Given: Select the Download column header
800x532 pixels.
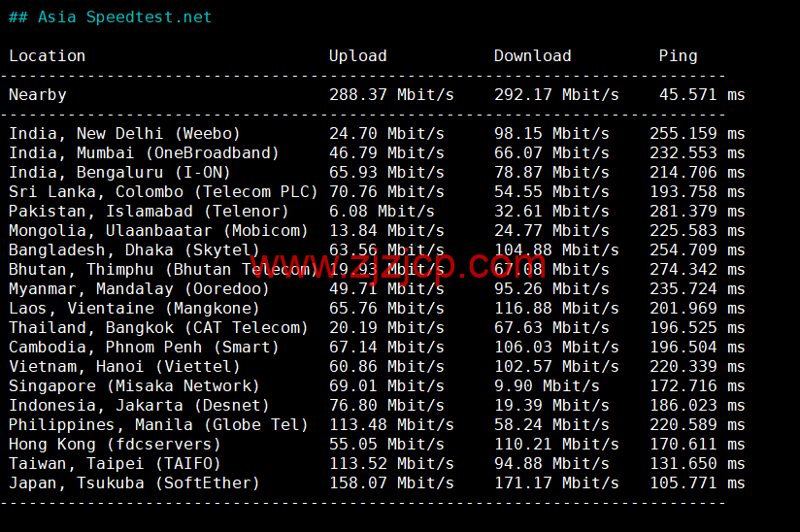Looking at the screenshot, I should coord(532,56).
